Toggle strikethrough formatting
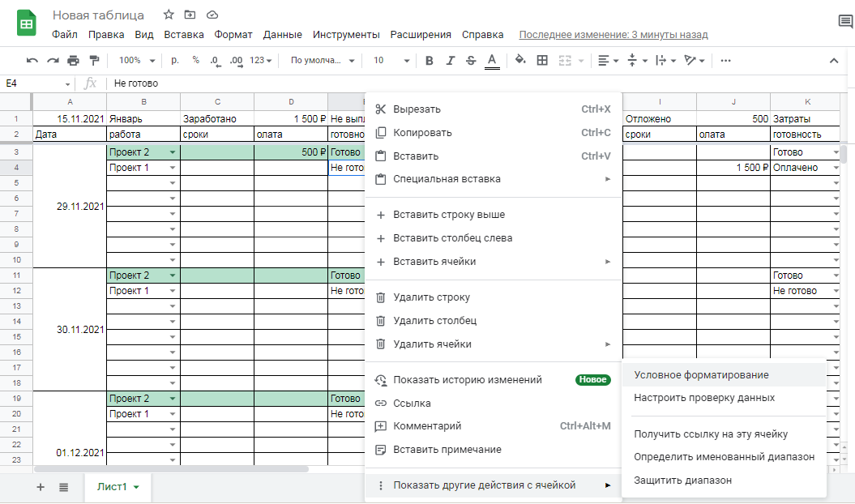The image size is (855, 504). click(471, 61)
